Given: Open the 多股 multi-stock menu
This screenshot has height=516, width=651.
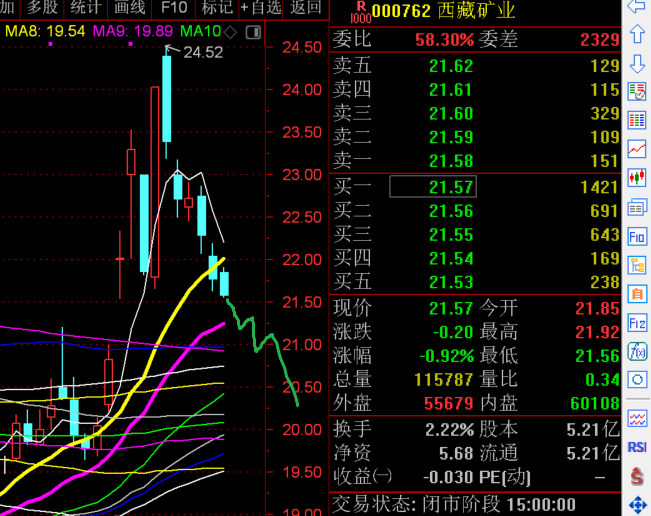Looking at the screenshot, I should click(x=42, y=7).
